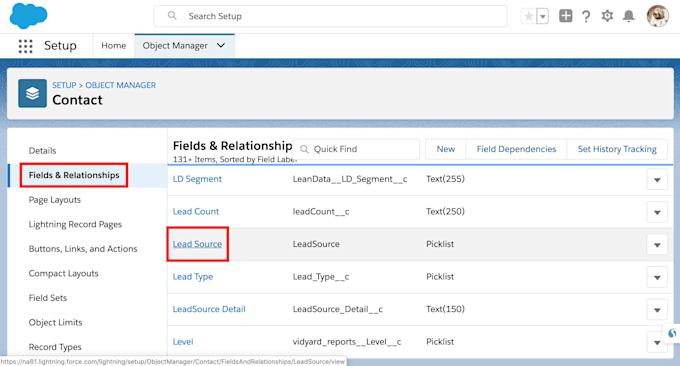The width and height of the screenshot is (680, 366).
Task: Open Record Types in the sidebar
Action: (55, 347)
